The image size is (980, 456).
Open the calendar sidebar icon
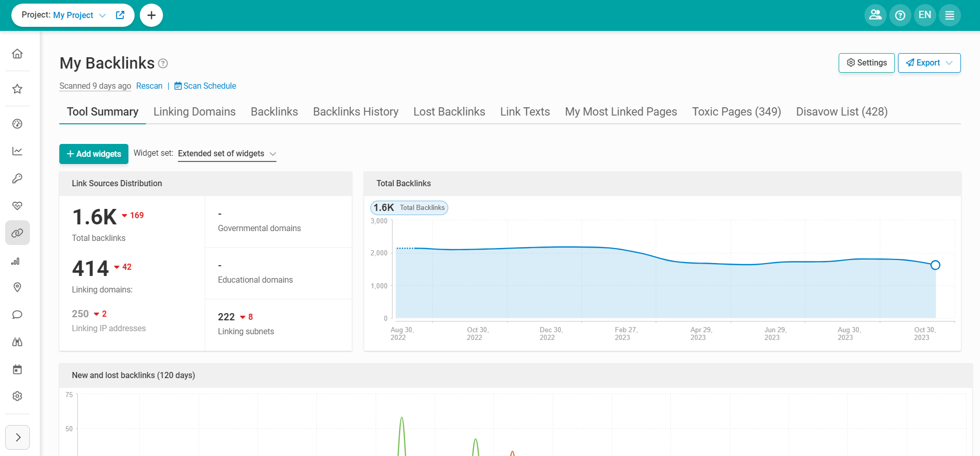pos(17,369)
